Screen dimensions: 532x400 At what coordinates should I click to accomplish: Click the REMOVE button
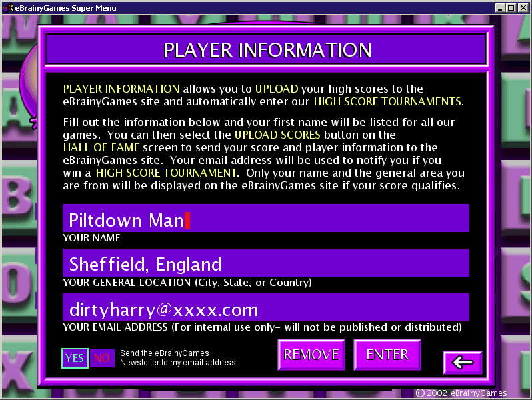point(311,355)
